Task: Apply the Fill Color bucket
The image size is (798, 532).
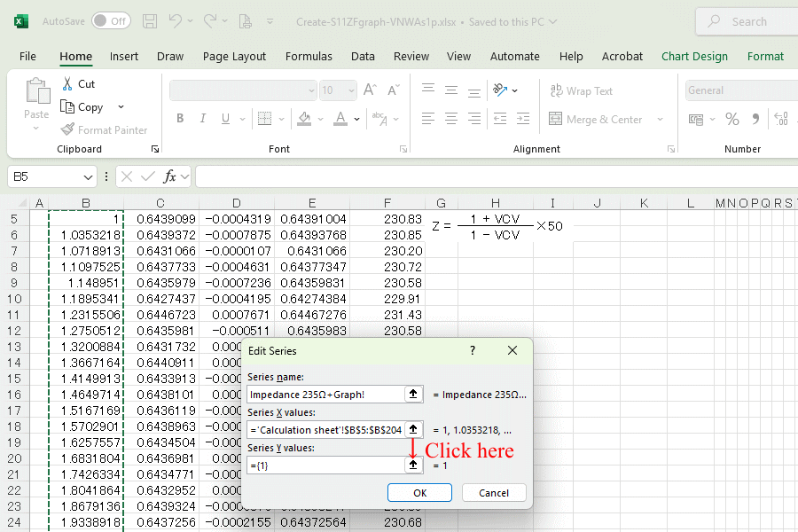Action: click(304, 119)
